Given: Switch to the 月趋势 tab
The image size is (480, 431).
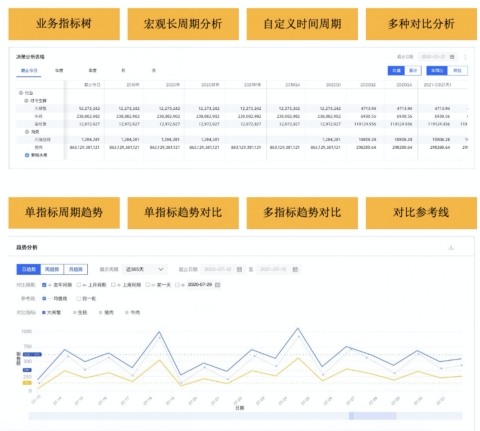Looking at the screenshot, I should point(76,269).
